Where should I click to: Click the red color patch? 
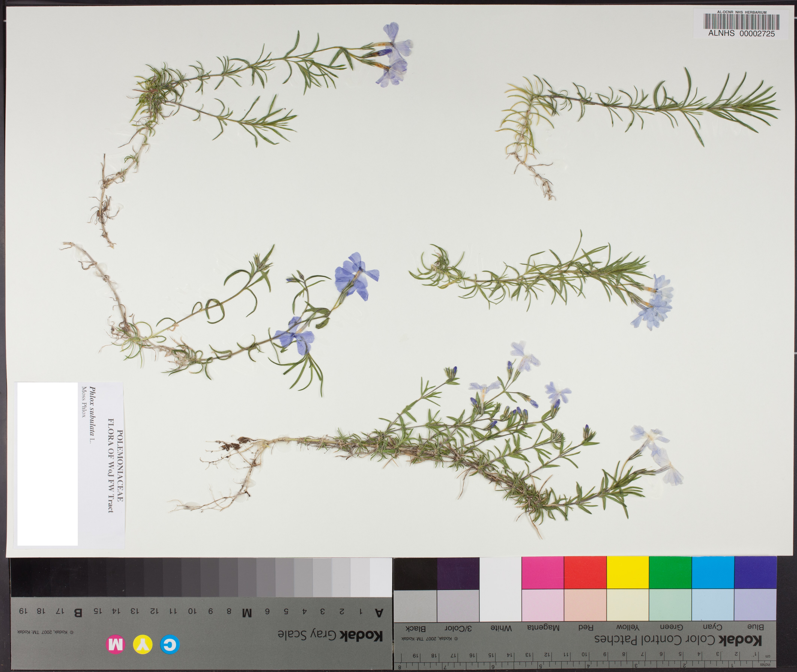585,572
